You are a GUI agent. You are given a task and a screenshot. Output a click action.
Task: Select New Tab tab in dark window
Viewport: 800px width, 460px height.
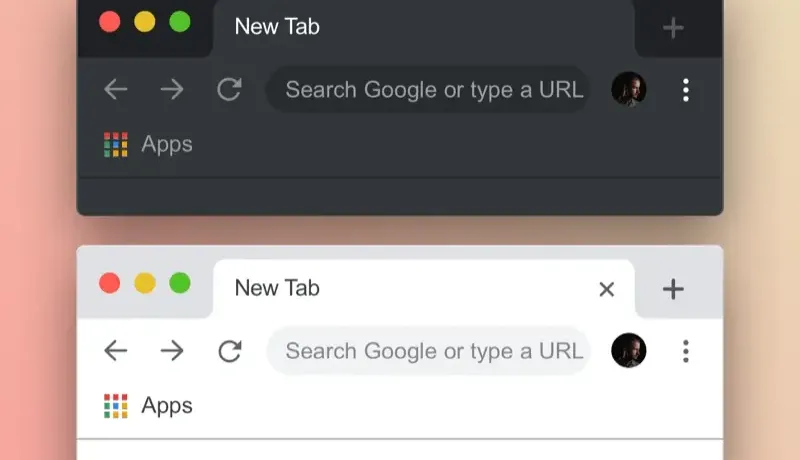pyautogui.click(x=423, y=28)
